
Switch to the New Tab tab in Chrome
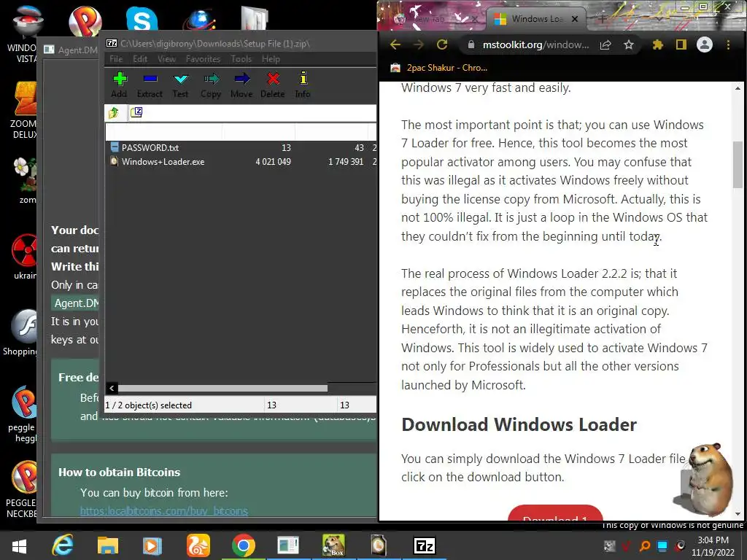pyautogui.click(x=431, y=19)
